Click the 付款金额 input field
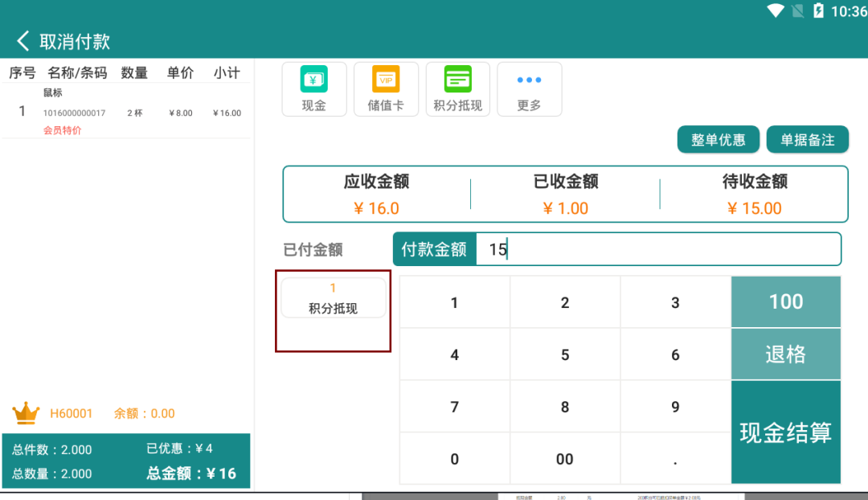The height and width of the screenshot is (500, 868). pos(657,249)
